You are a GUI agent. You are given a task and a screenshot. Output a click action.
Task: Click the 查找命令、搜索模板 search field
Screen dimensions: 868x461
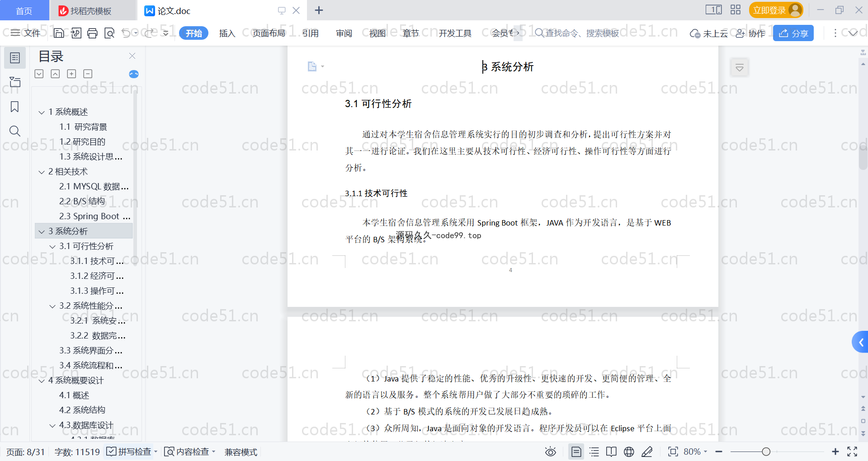(x=577, y=33)
